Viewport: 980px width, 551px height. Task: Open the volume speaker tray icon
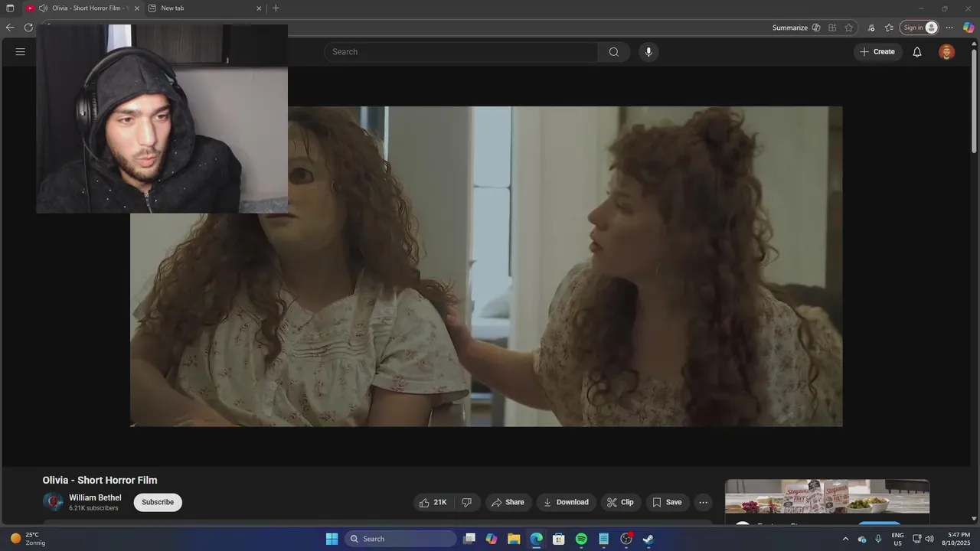pos(929,539)
